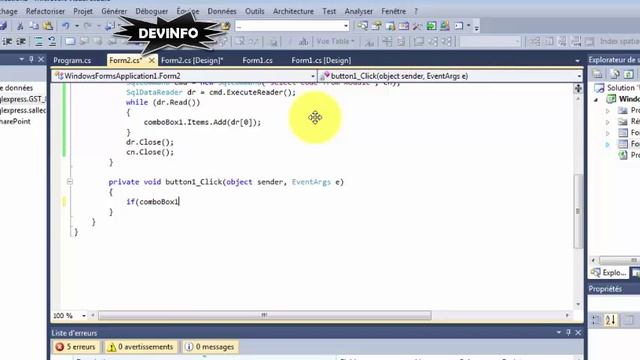Open the Refactoriser menu
Screen dimensions: 640x360
click(45, 11)
